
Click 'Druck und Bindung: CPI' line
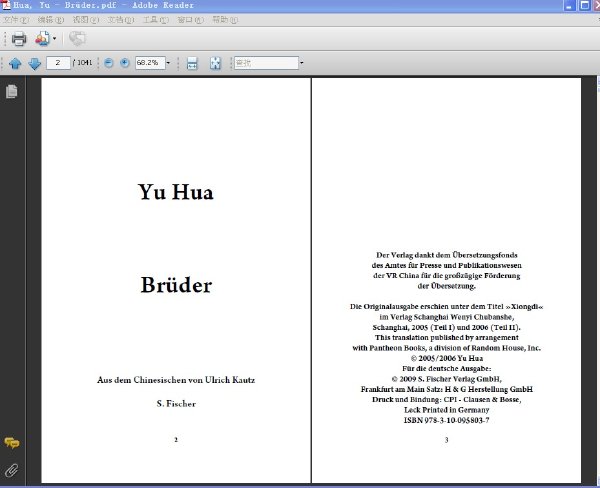pos(447,400)
